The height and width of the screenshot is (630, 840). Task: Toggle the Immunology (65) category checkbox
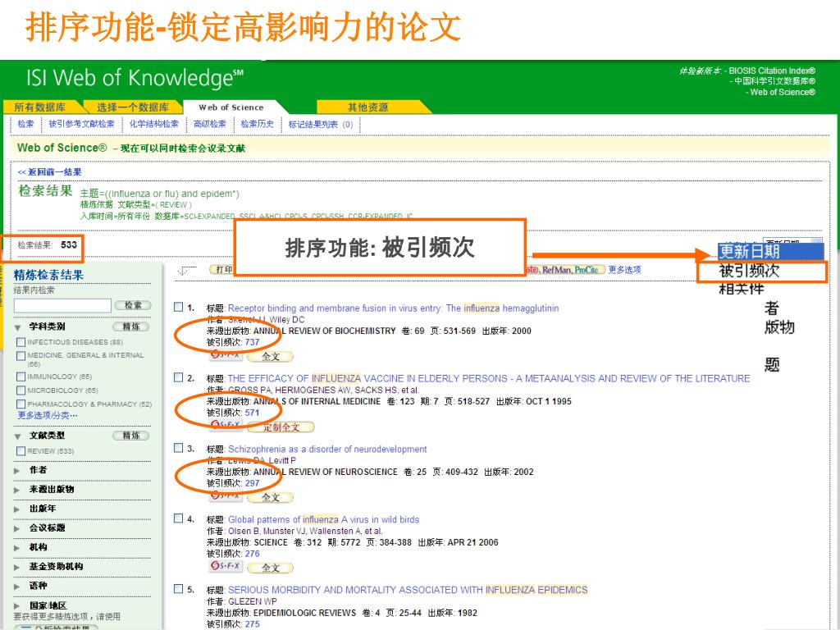click(x=21, y=377)
